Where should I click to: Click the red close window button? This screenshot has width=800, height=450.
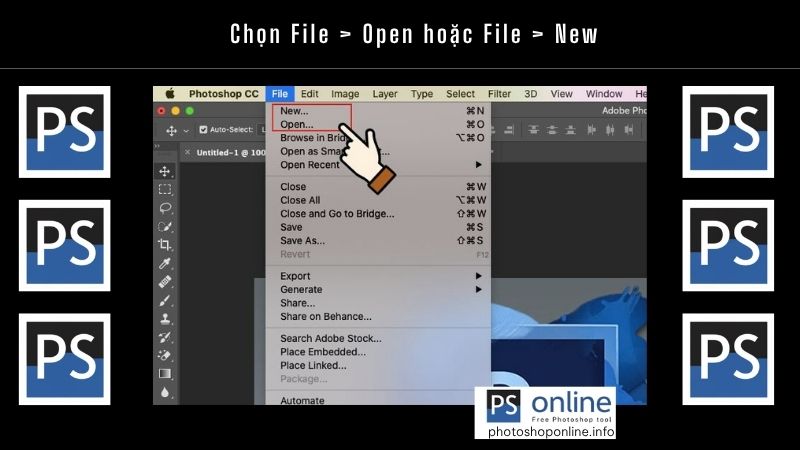tap(161, 111)
